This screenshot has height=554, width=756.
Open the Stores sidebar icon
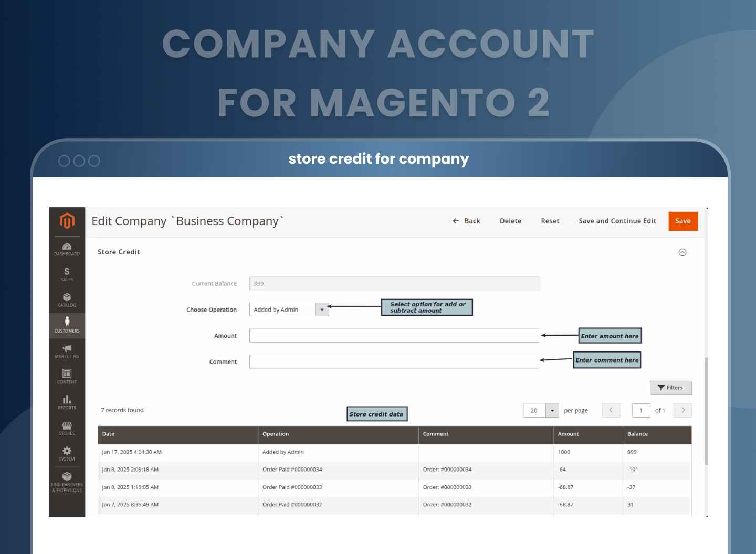coord(67,428)
